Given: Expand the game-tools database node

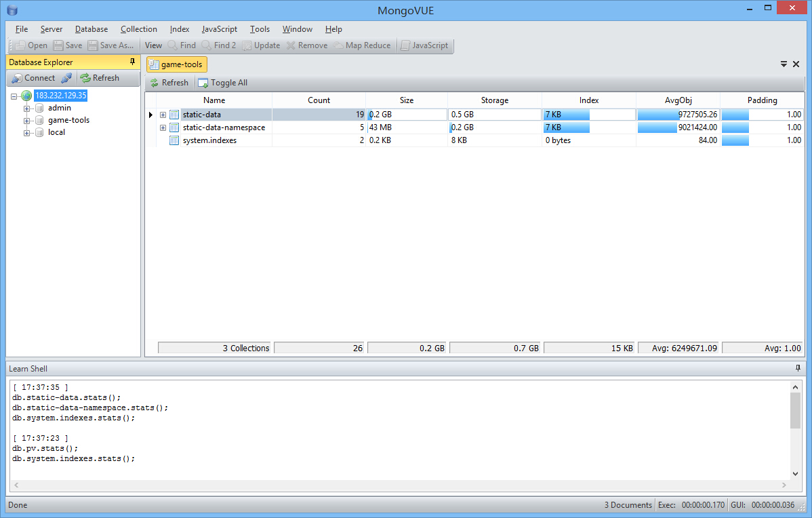Looking at the screenshot, I should 26,121.
